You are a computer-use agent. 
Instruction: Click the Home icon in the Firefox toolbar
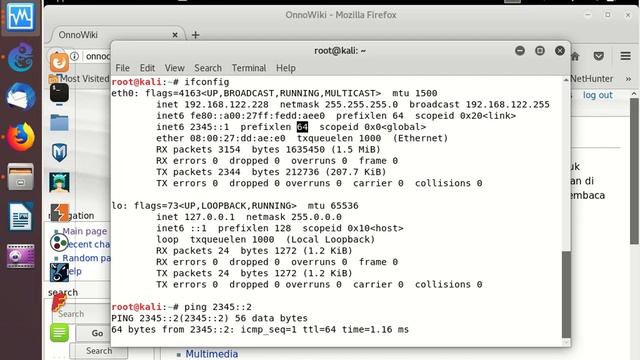[x=576, y=56]
